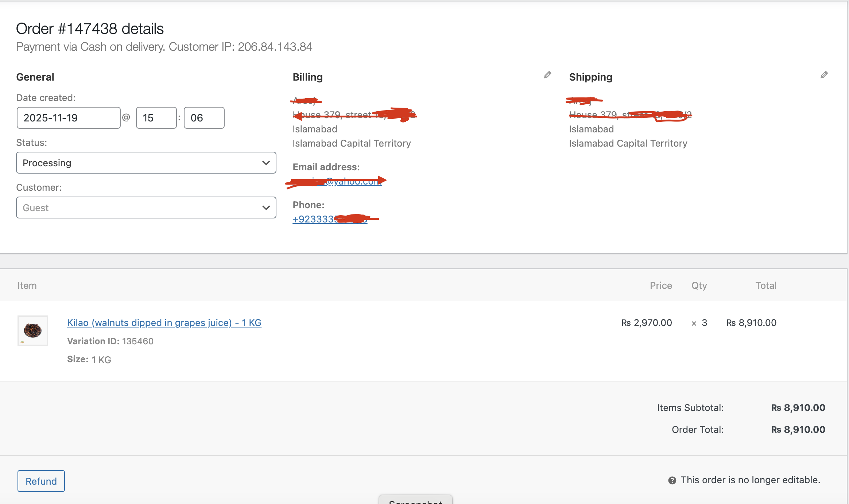This screenshot has width=849, height=504.
Task: Click the hour input showing 15
Action: tap(156, 118)
